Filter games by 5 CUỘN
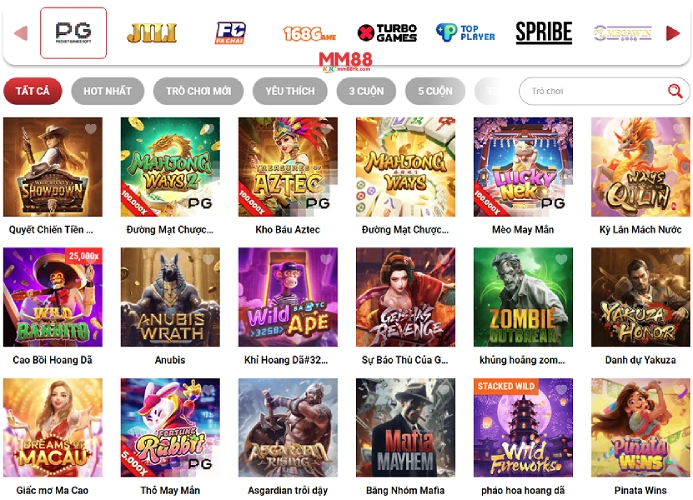Screen dimensions: 693x500 (x=435, y=91)
